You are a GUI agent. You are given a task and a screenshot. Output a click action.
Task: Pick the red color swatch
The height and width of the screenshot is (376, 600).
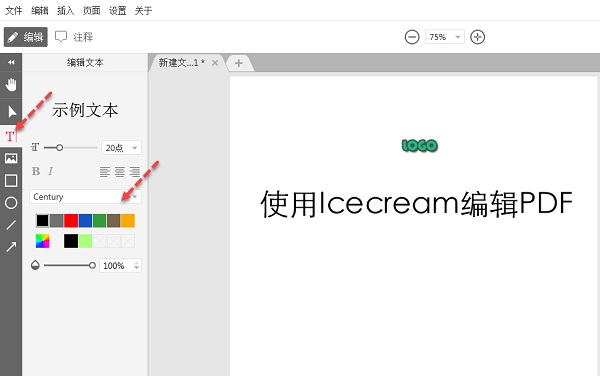pyautogui.click(x=71, y=221)
